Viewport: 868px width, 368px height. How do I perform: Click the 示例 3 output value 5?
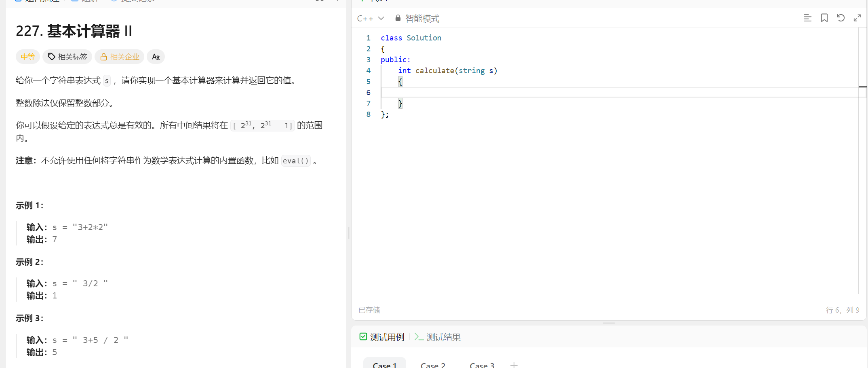click(55, 353)
